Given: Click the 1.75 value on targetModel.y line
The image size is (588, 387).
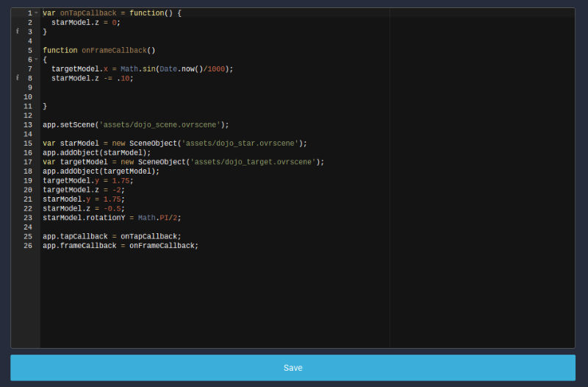Looking at the screenshot, I should 122,180.
